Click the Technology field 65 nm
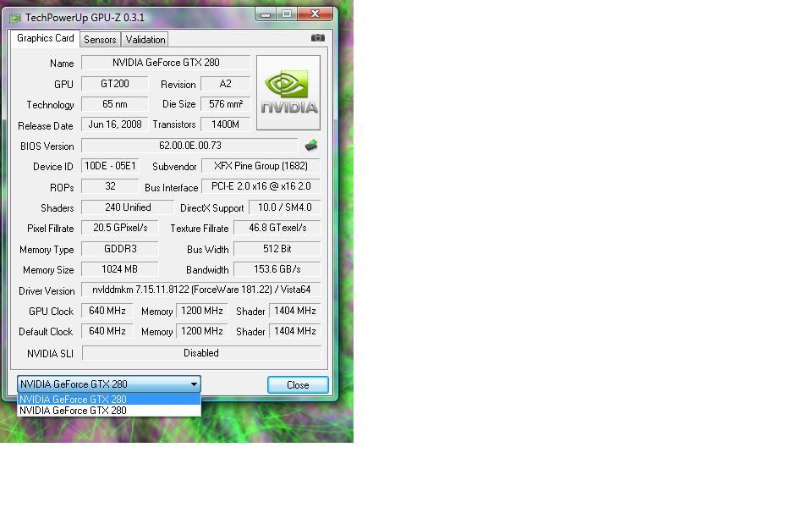Viewport: 812px width, 508px height. (114, 104)
